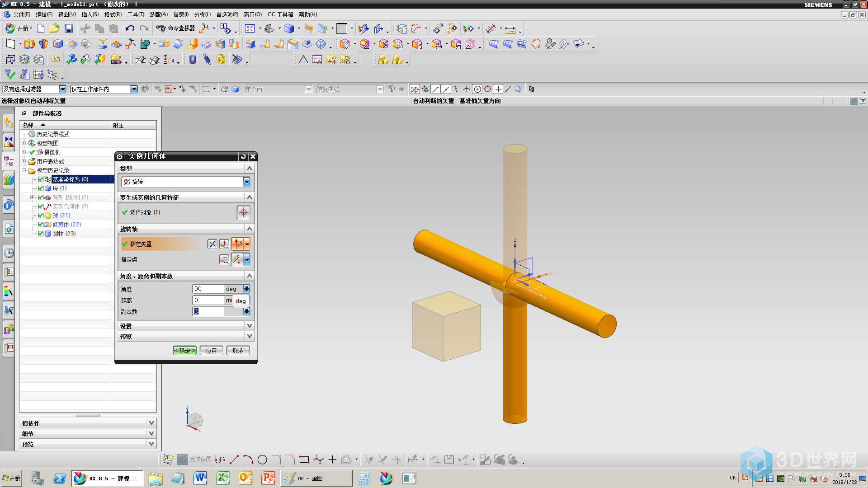Click the reset dialog icon in title bar

pos(243,156)
